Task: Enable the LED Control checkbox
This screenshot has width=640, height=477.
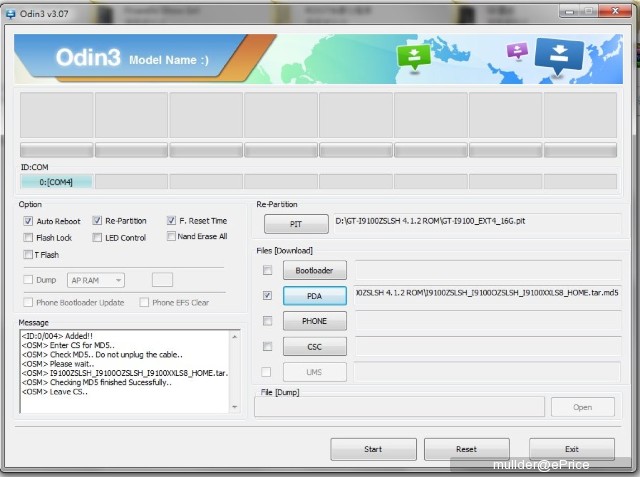Action: (x=97, y=237)
